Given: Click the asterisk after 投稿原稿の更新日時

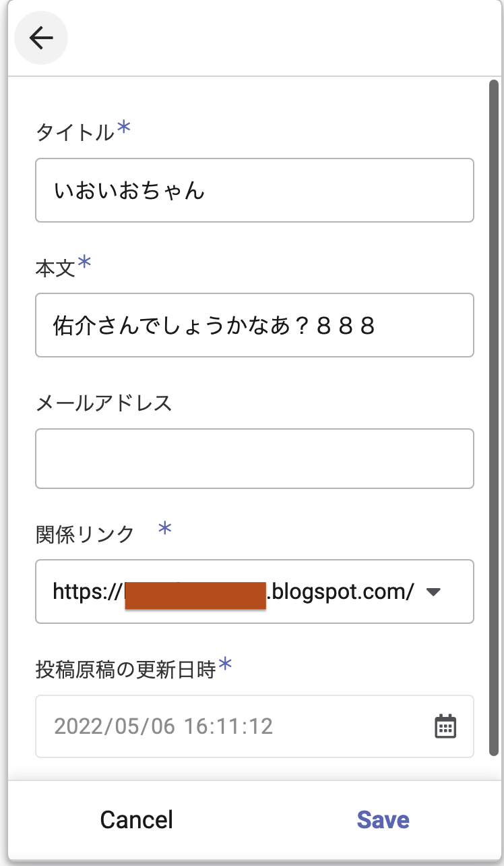Looking at the screenshot, I should [x=226, y=665].
